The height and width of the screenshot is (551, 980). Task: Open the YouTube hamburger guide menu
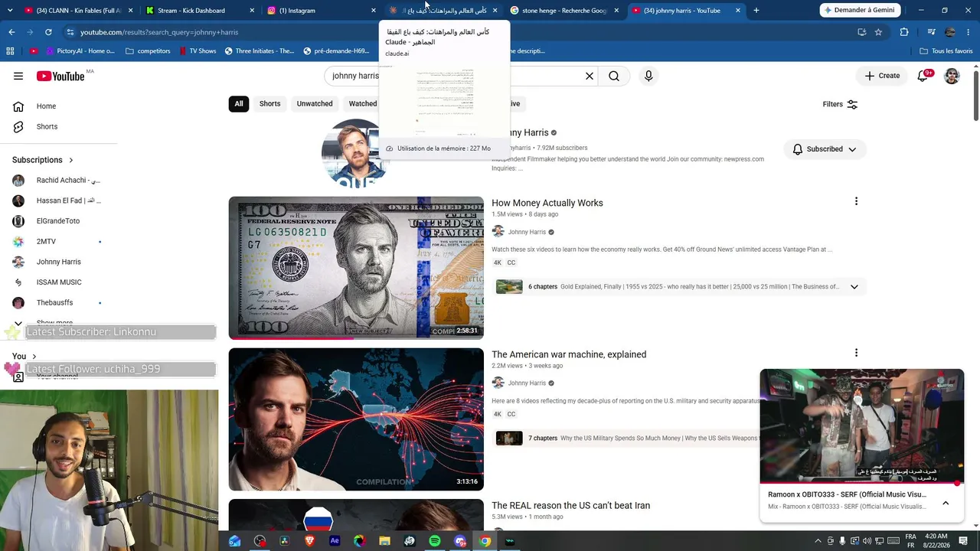[x=18, y=76]
